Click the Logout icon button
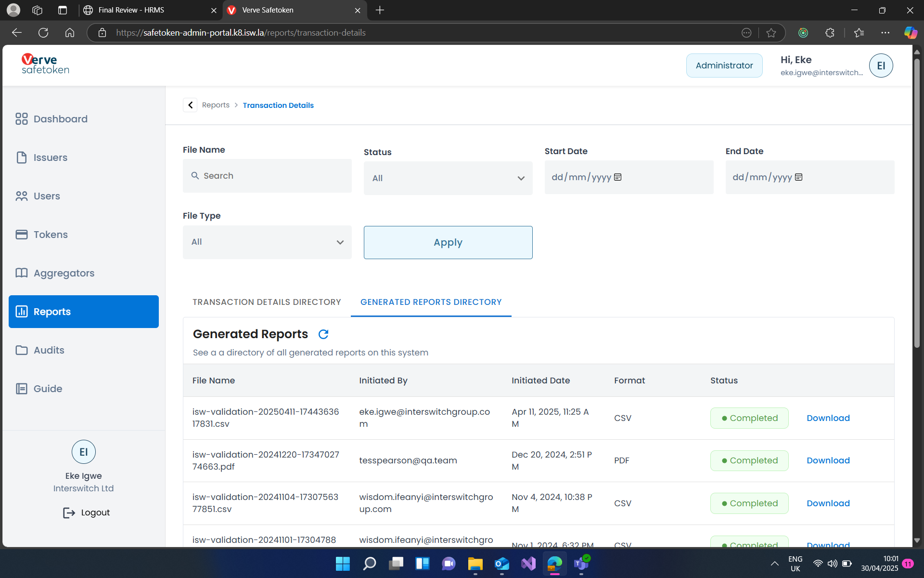924x578 pixels. coord(69,512)
